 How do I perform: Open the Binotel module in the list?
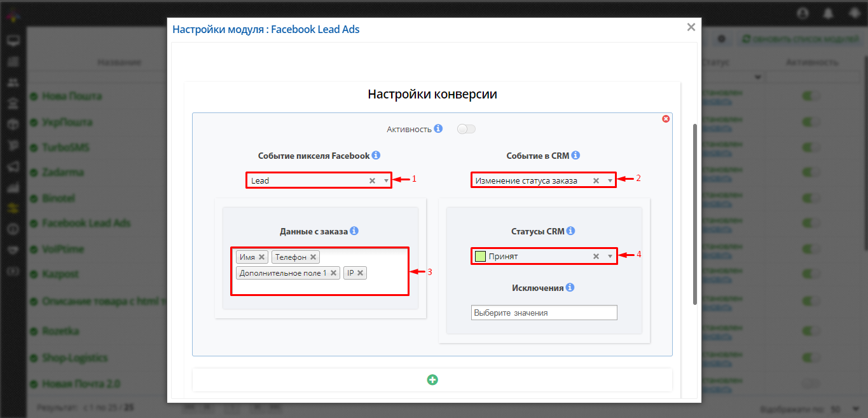coord(59,198)
